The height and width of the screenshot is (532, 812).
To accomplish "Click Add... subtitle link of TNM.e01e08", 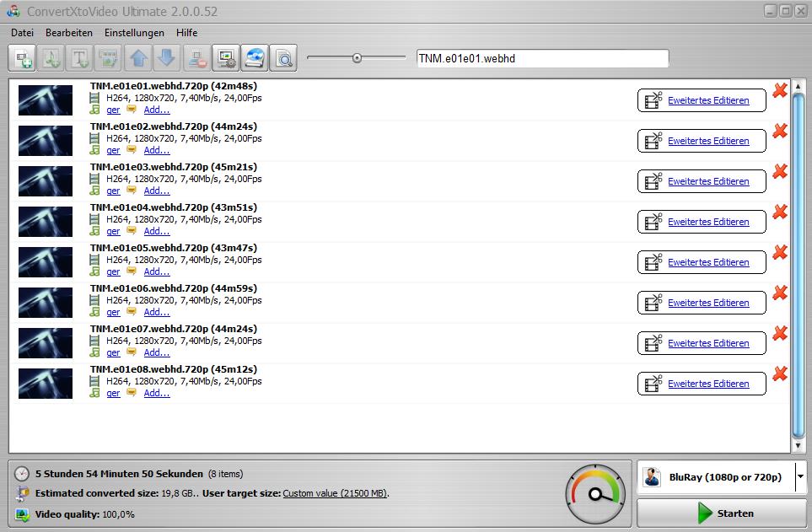I will click(x=156, y=393).
